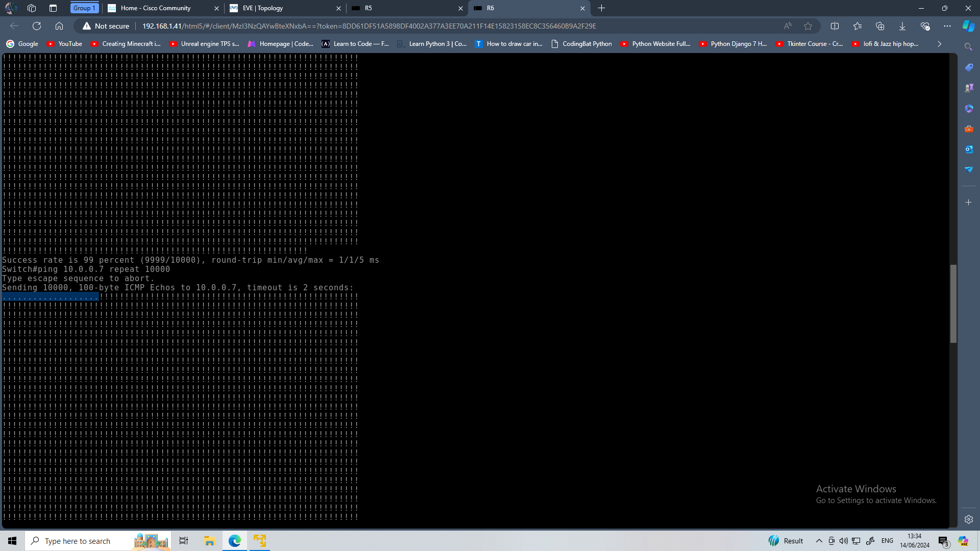Go to the browser home page icon
Image resolution: width=980 pixels, height=551 pixels.
pyautogui.click(x=59, y=26)
